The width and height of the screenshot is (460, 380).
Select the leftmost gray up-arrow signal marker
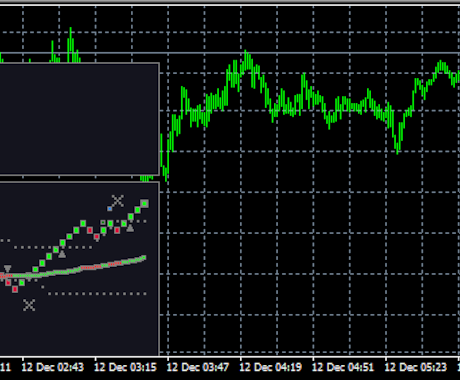click(x=62, y=254)
